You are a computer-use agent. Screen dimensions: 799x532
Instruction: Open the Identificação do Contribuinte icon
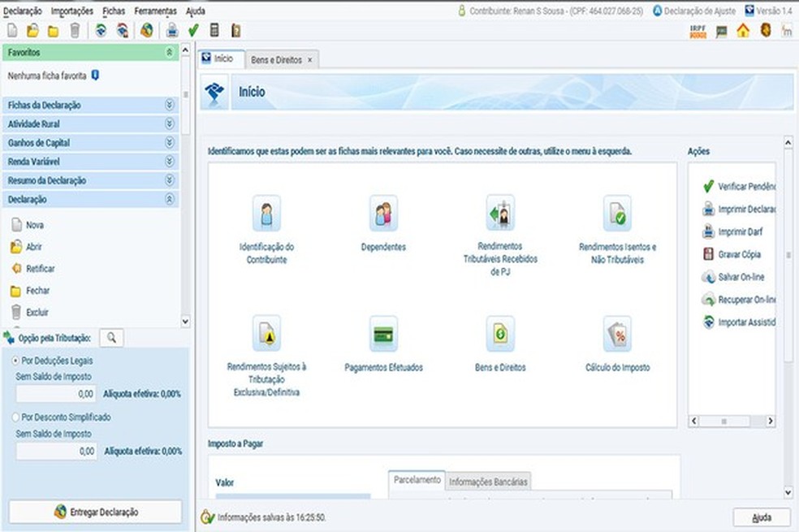[x=266, y=214]
